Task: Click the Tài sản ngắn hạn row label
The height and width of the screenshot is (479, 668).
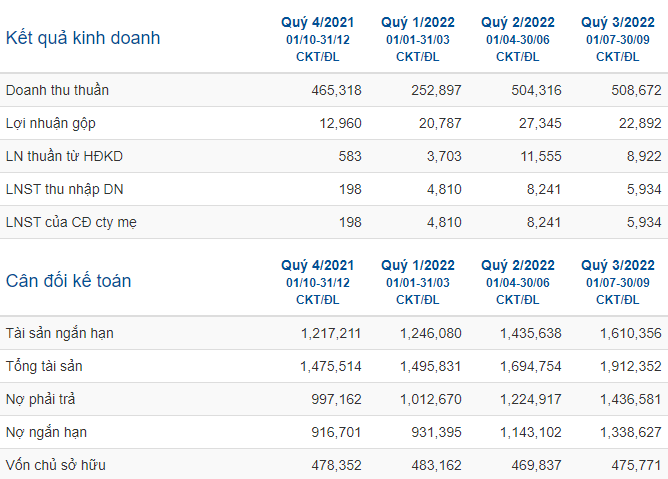Action: pyautogui.click(x=60, y=333)
